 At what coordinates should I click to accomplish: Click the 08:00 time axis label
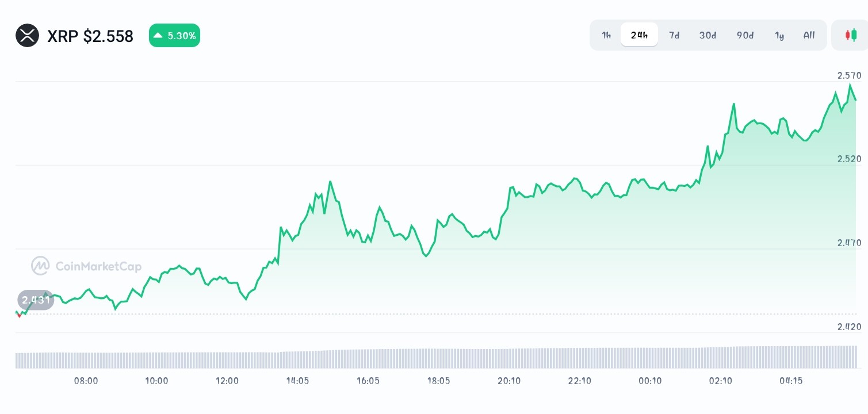[x=86, y=381]
